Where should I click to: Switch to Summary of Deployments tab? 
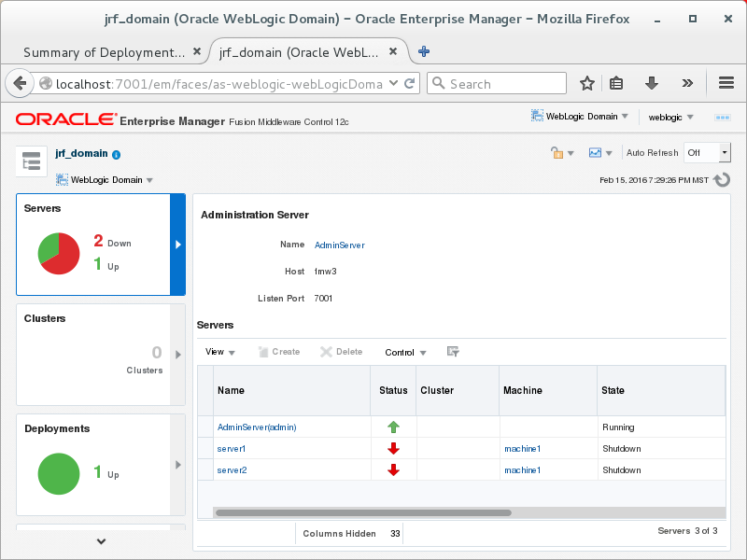[105, 52]
